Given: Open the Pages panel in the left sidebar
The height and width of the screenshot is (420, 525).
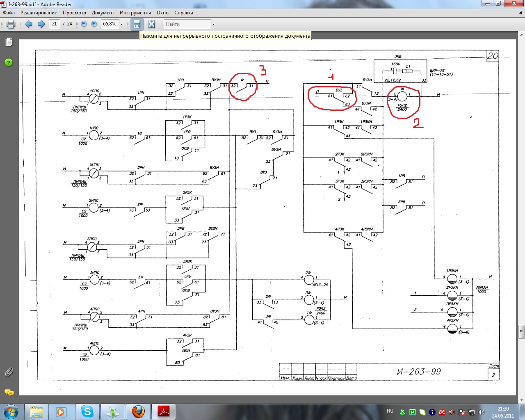Looking at the screenshot, I should 9,42.
